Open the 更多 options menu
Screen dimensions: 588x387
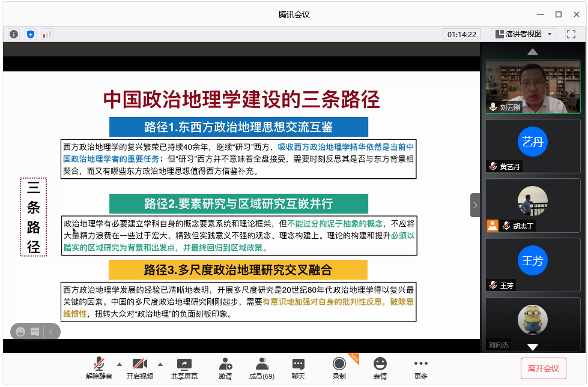pyautogui.click(x=420, y=368)
